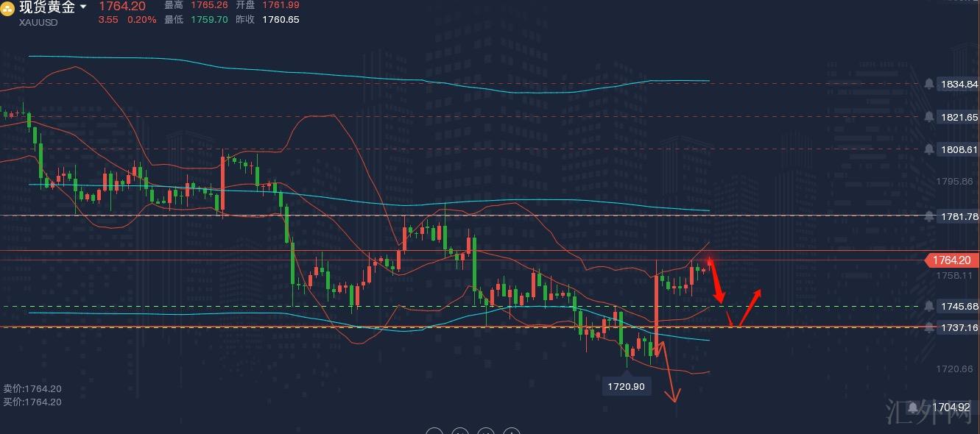Click the alert bell at 1781.78

click(x=930, y=216)
